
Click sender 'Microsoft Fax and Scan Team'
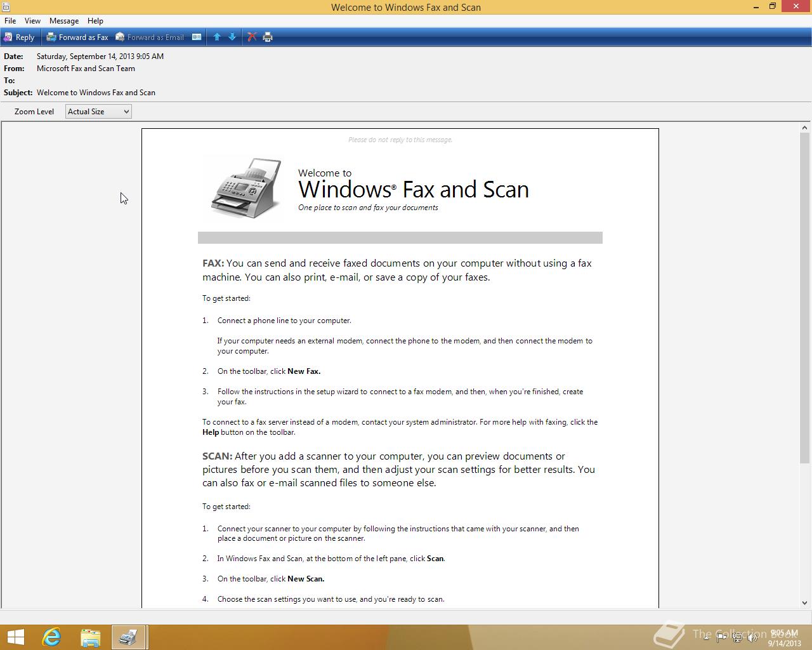tap(86, 69)
